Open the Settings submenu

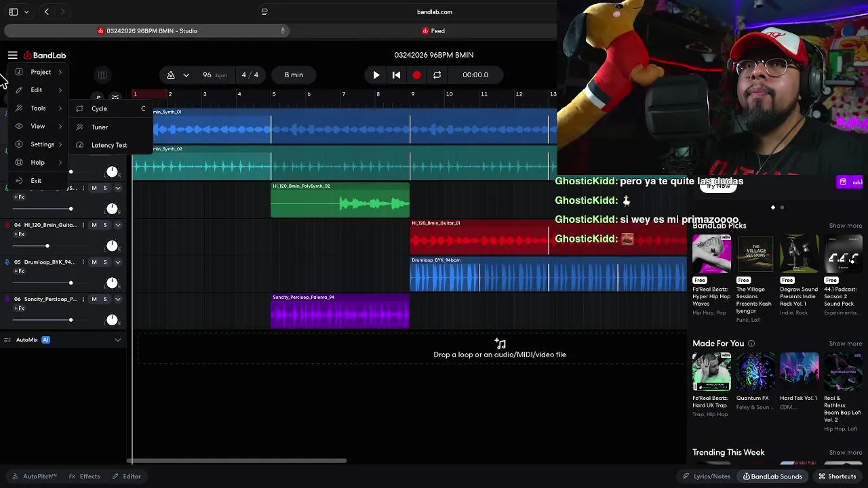tap(39, 144)
